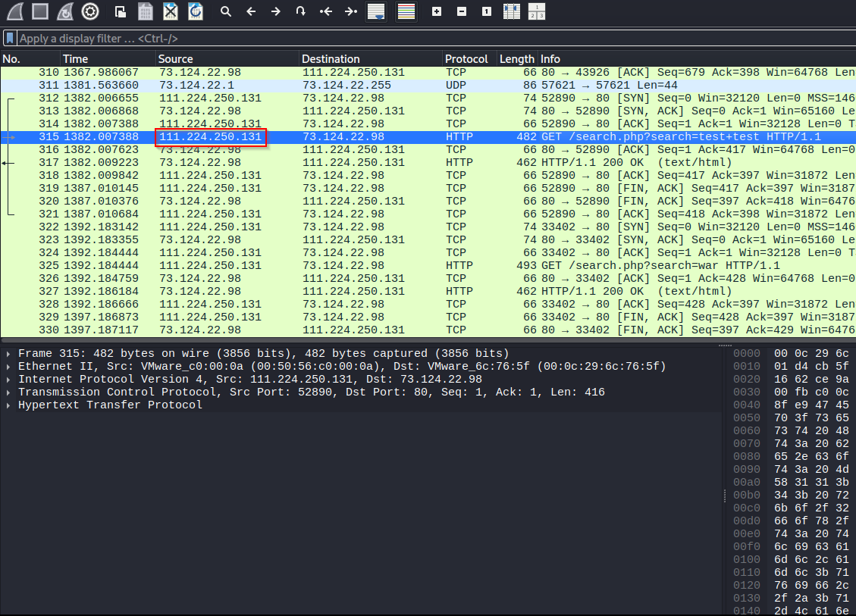Toggle auto-scroll during live capture

375,11
